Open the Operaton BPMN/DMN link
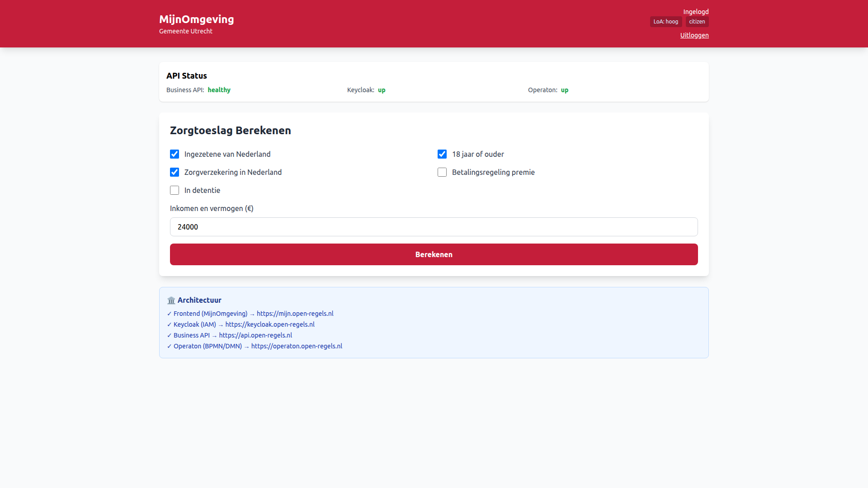The height and width of the screenshot is (488, 868). pyautogui.click(x=297, y=346)
